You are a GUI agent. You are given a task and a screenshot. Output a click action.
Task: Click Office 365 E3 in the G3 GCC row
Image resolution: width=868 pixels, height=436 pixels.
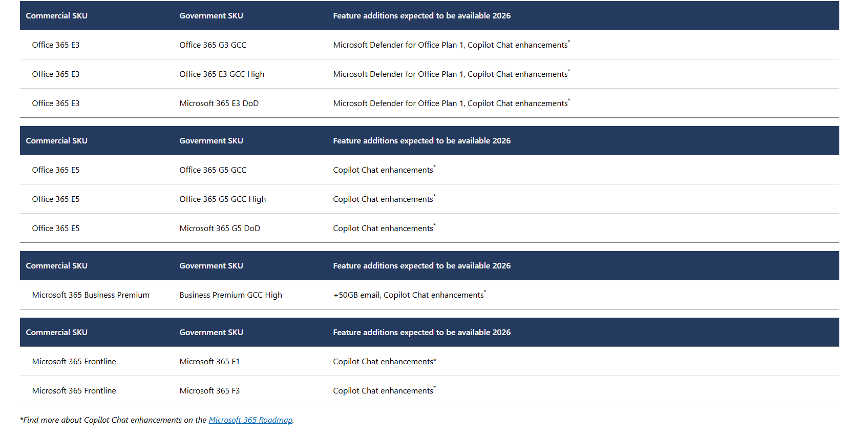(x=56, y=45)
